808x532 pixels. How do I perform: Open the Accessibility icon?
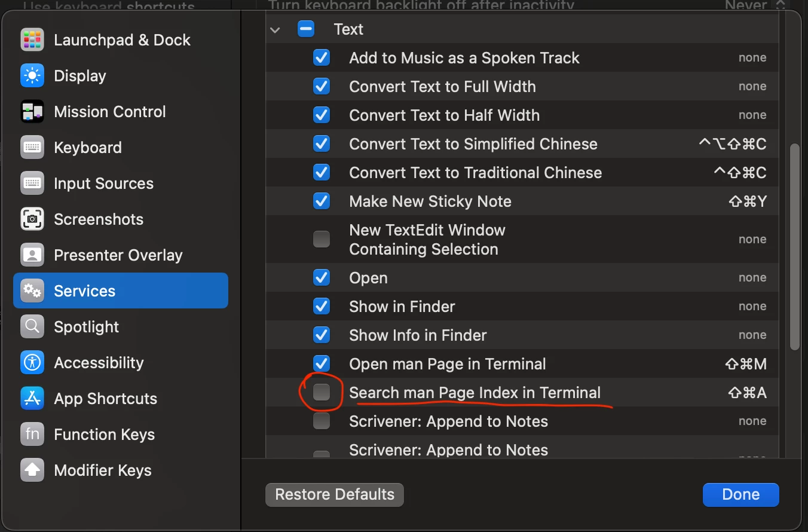pos(32,363)
